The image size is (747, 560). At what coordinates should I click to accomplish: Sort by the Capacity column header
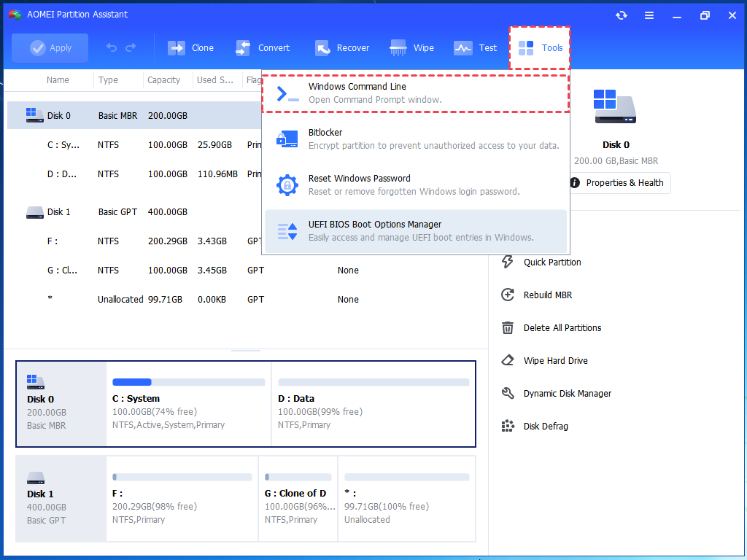[163, 80]
